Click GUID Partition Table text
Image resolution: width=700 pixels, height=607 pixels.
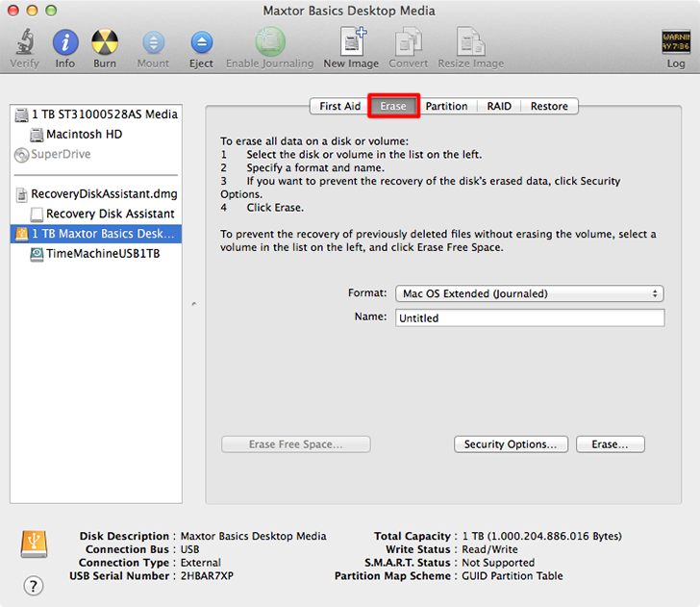pyautogui.click(x=512, y=576)
